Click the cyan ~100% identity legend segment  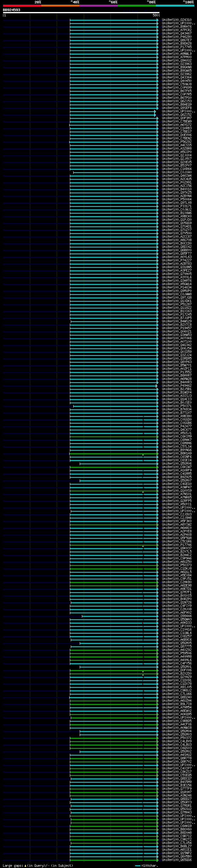(x=175, y=6)
